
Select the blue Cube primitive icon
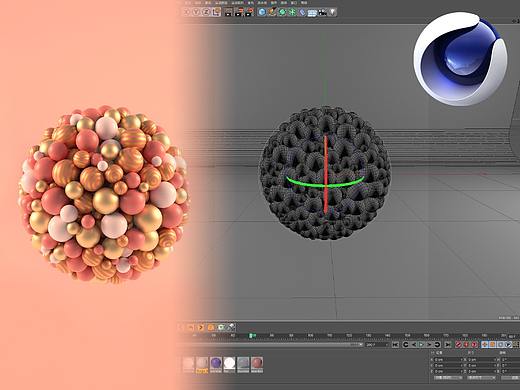click(262, 12)
